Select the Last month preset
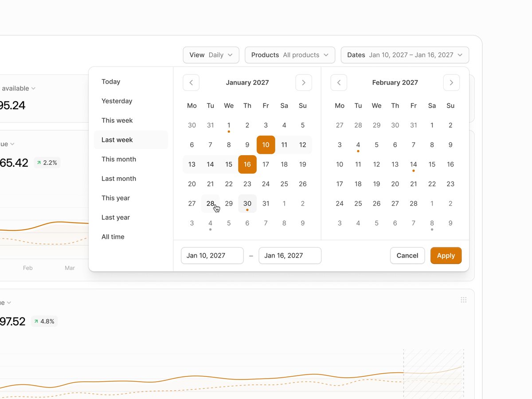532x399 pixels. click(131, 179)
